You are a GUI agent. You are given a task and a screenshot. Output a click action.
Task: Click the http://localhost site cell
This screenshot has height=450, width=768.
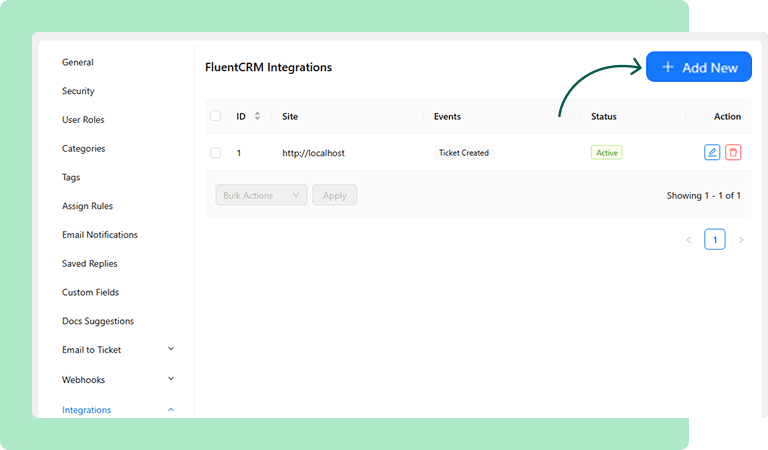pyautogui.click(x=313, y=153)
